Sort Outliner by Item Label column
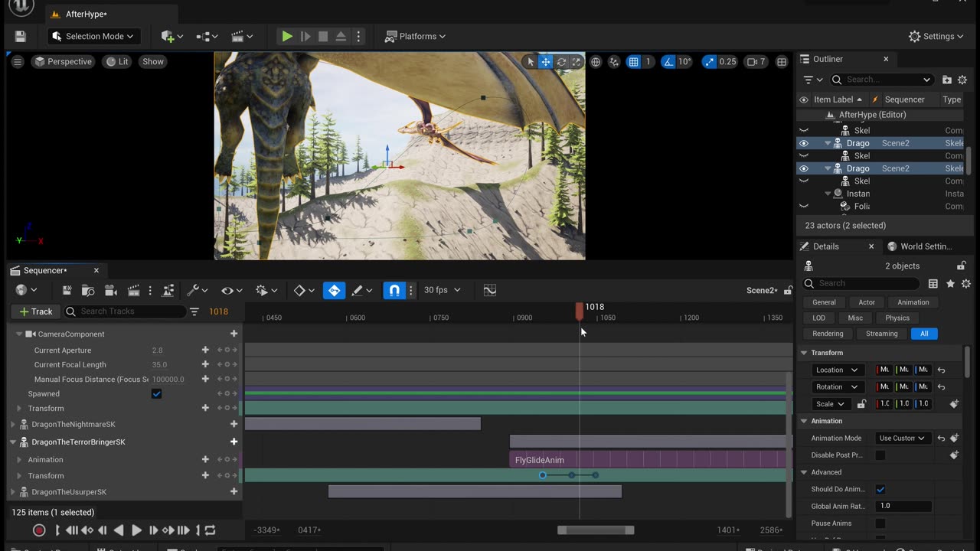The height and width of the screenshot is (551, 980). pyautogui.click(x=837, y=99)
